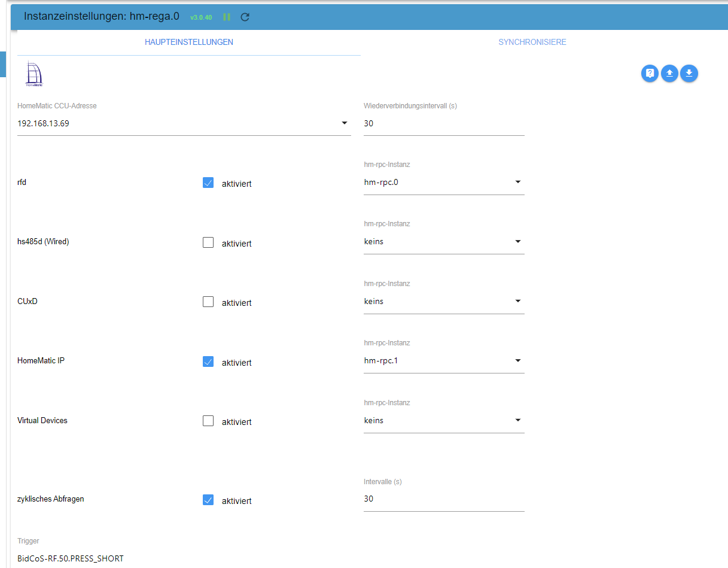The height and width of the screenshot is (568, 728).
Task: Click the Intervalle (s) input field
Action: point(444,499)
